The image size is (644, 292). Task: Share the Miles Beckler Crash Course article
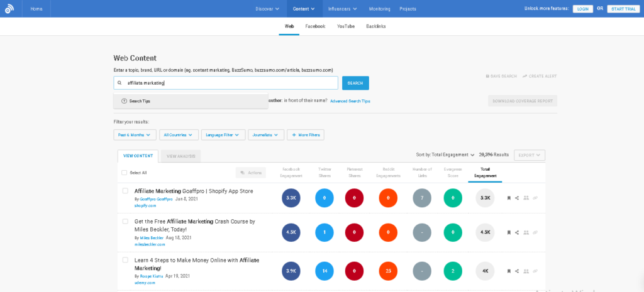point(517,232)
